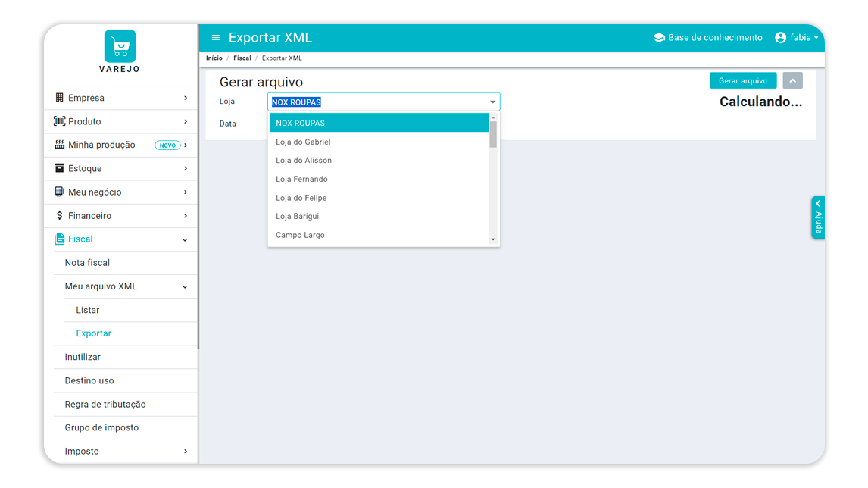Image resolution: width=868 pixels, height=488 pixels.
Task: Click the Produto barcode icon
Action: point(59,121)
